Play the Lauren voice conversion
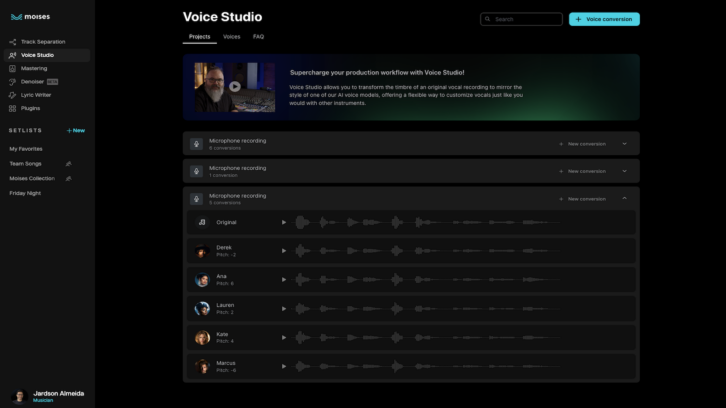726x408 pixels. 284,309
